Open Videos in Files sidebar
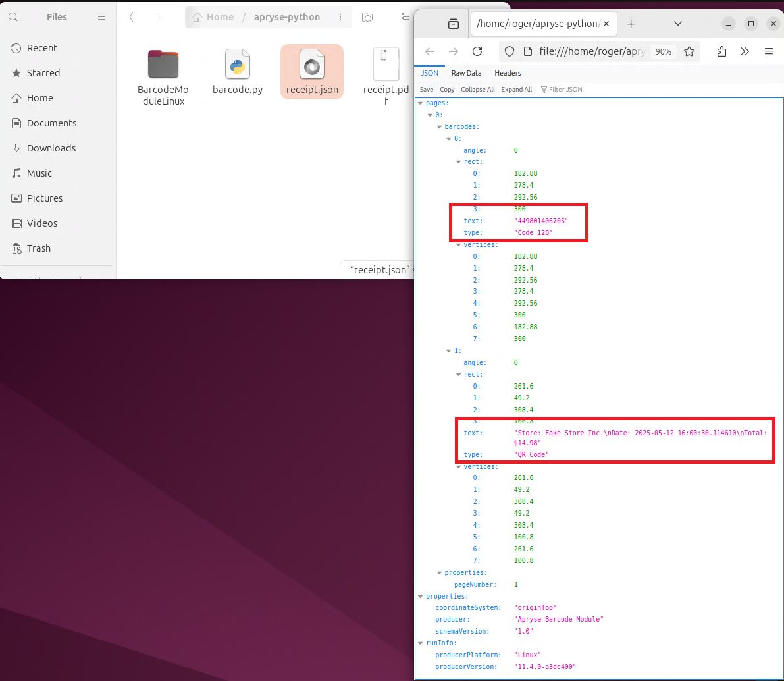This screenshot has height=681, width=784. 58,223
